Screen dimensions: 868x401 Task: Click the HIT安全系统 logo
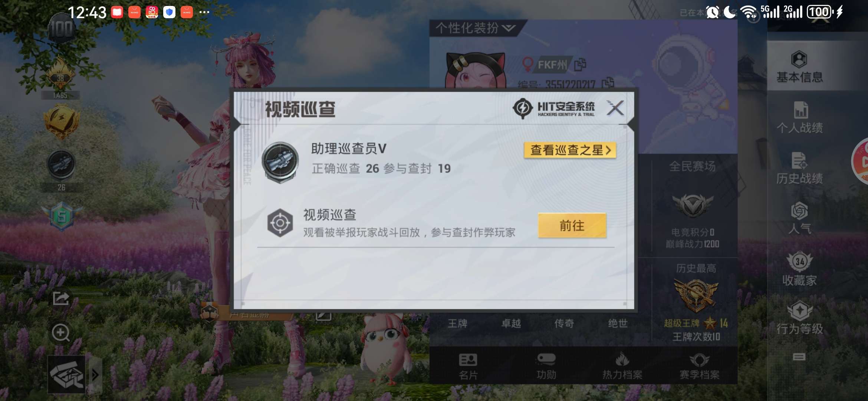pos(554,108)
